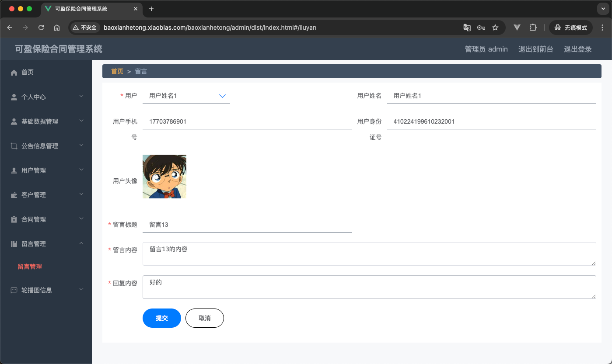Click the 留言标题 field showing 留言13

(x=247, y=225)
